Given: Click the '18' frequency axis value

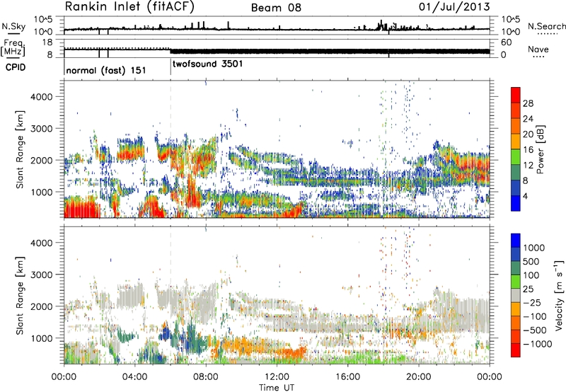Looking at the screenshot, I should (x=47, y=42).
